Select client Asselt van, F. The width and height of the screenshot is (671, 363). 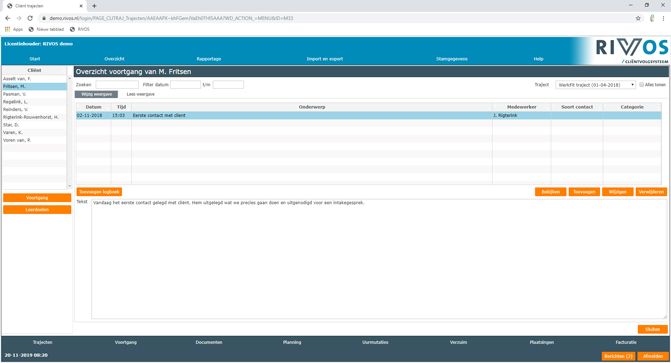pyautogui.click(x=34, y=79)
